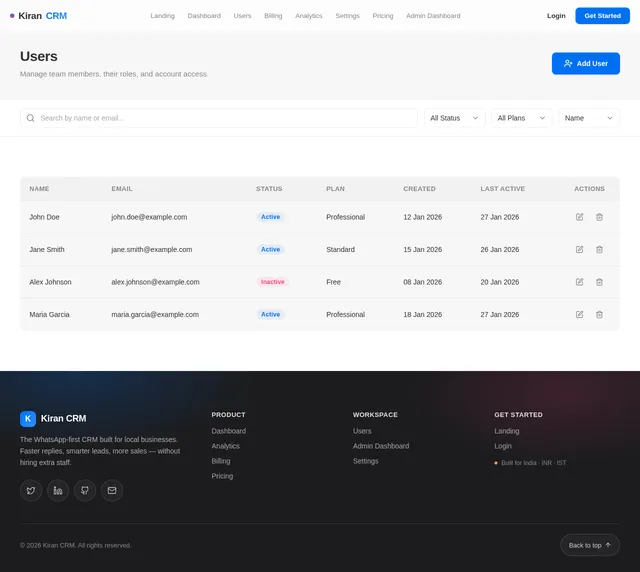Click the Get Started button
Screen dimensions: 640x572
602,16
